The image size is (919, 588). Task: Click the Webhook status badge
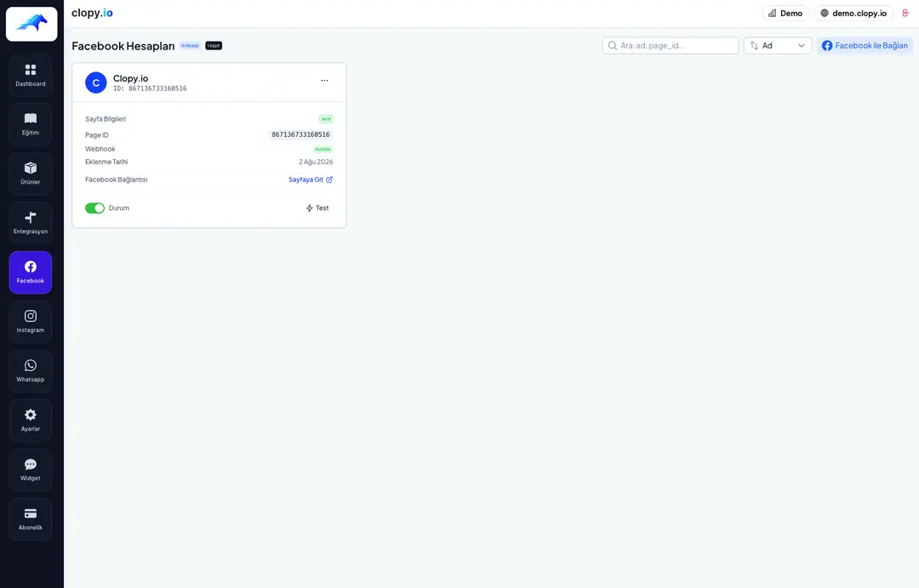[x=323, y=149]
